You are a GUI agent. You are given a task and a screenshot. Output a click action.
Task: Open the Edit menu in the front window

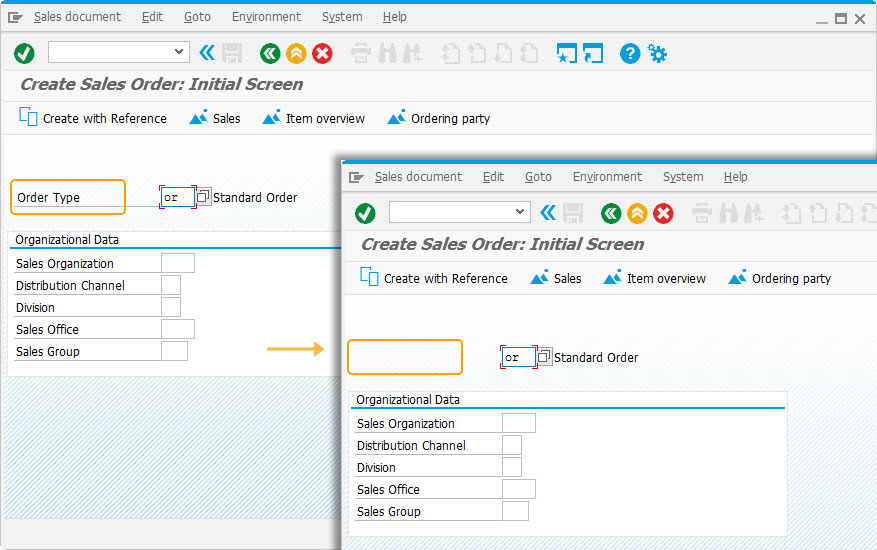[x=493, y=177]
